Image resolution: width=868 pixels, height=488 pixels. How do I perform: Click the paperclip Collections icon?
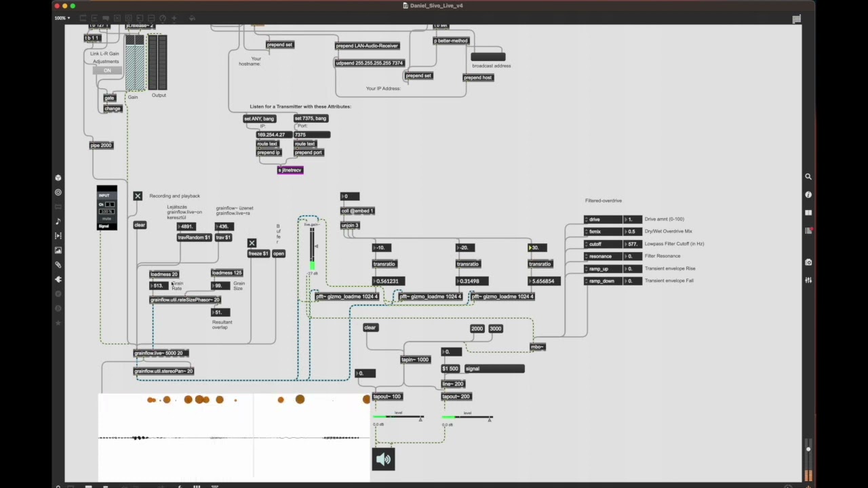click(58, 265)
